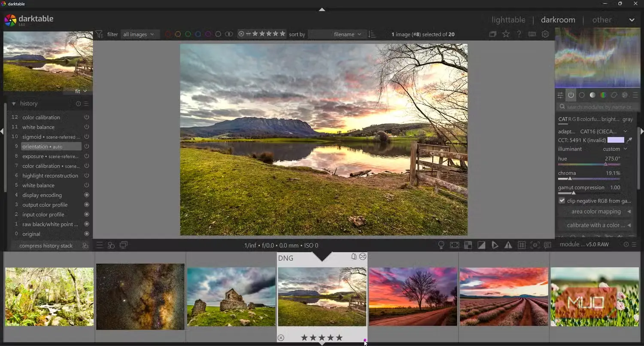Toggle the focus peaking icon
644x346 pixels.
coord(535,245)
